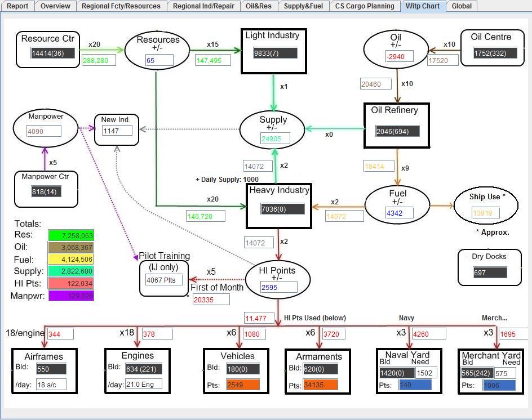The height and width of the screenshot is (420, 532).
Task: Open CS Cargo Planning tab
Action: [365, 6]
